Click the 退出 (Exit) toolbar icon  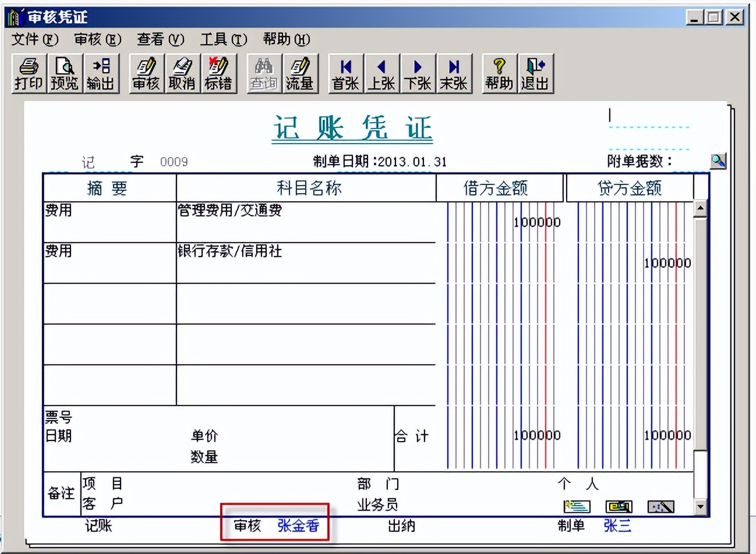535,73
